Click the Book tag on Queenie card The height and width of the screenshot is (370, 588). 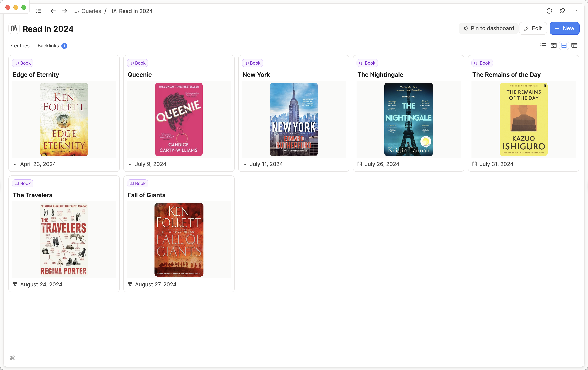click(x=138, y=63)
